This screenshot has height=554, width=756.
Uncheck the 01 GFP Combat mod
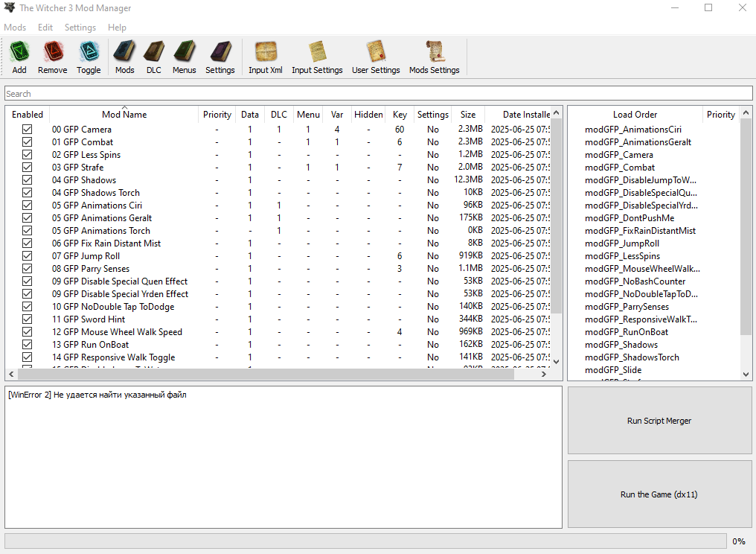[x=27, y=142]
